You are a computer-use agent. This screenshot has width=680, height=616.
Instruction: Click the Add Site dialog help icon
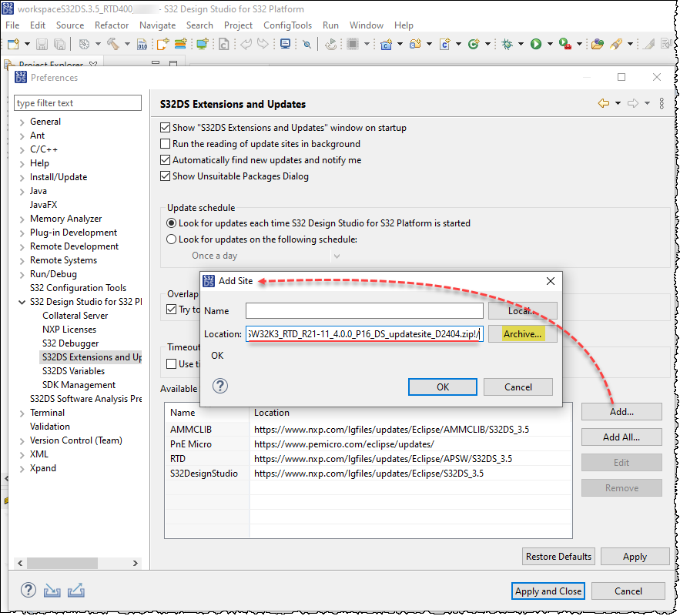coord(220,386)
